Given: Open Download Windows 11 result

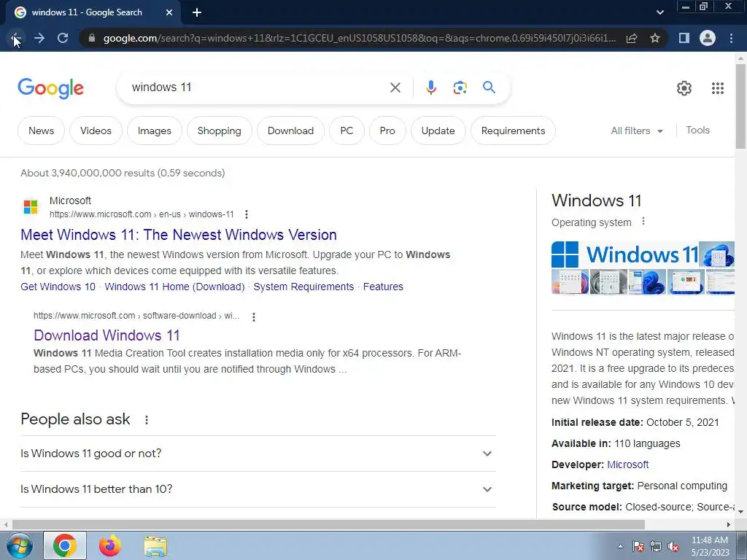Looking at the screenshot, I should pos(107,335).
